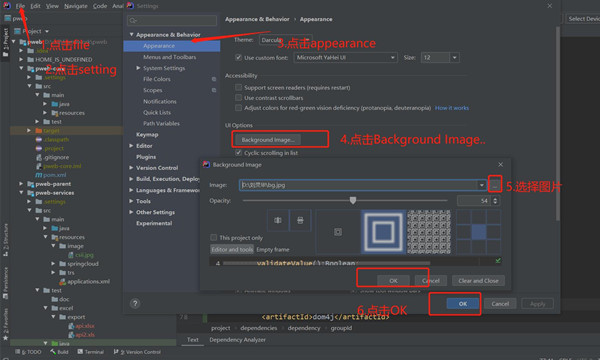This screenshot has height=360, width=600.
Task: Enable Use contrast scrollbars checkbox
Action: click(x=238, y=98)
